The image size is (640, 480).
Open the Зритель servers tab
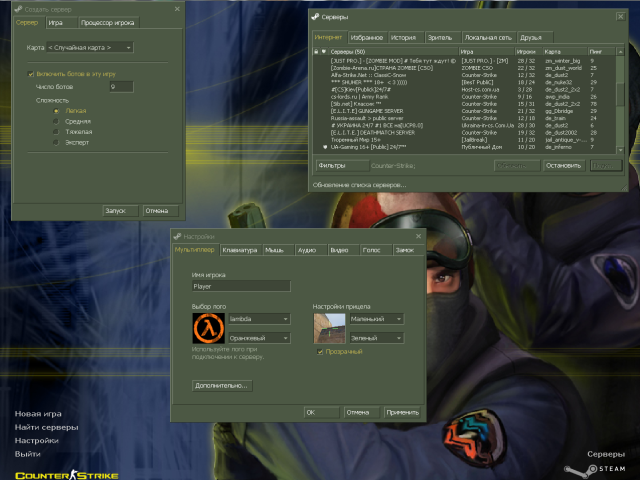pos(442,38)
